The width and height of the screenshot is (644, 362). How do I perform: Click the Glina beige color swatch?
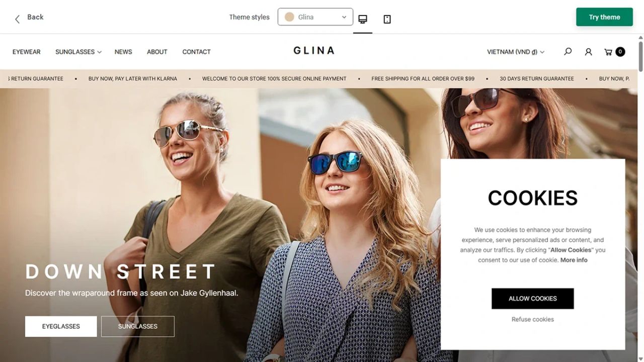coord(289,17)
